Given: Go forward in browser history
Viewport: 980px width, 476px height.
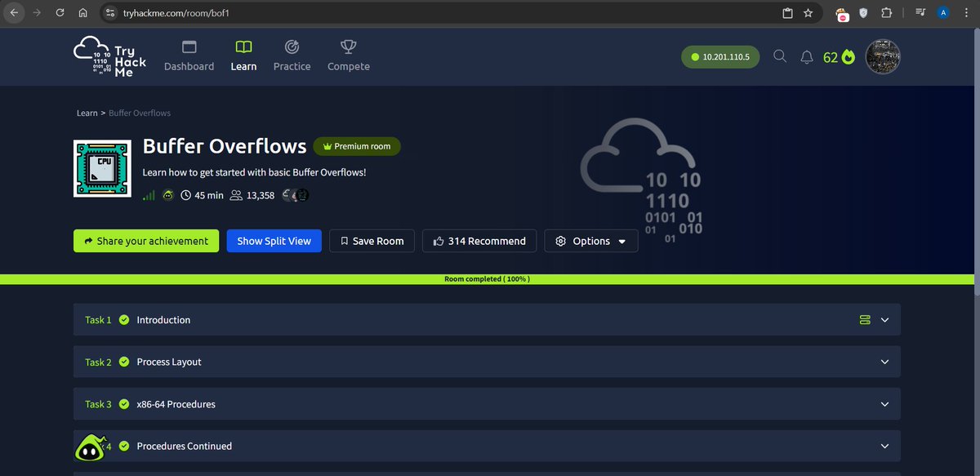Looking at the screenshot, I should (x=37, y=13).
